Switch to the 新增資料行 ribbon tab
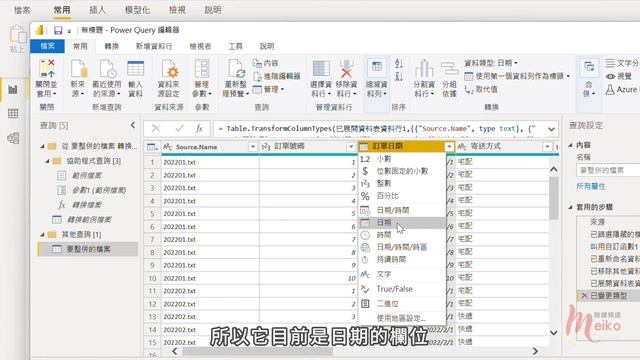The height and width of the screenshot is (360, 640). tap(154, 46)
